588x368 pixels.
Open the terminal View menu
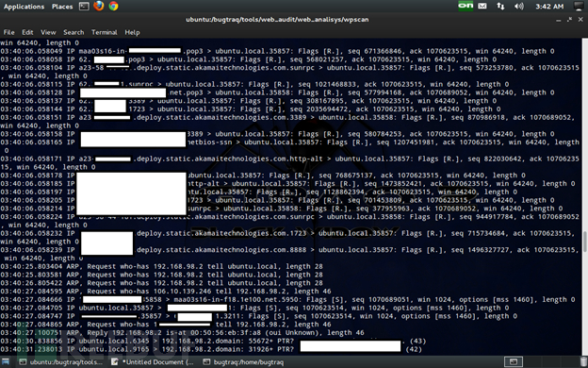[x=48, y=32]
